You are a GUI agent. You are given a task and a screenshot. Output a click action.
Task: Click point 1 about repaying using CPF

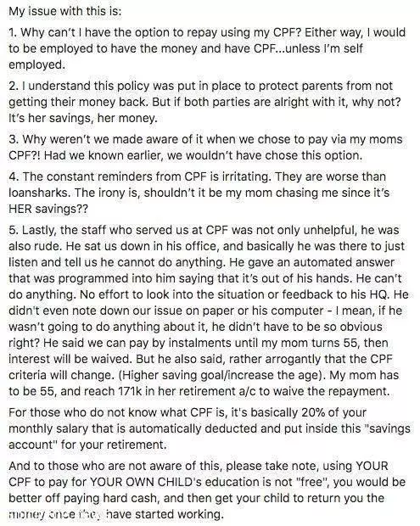[x=207, y=48]
